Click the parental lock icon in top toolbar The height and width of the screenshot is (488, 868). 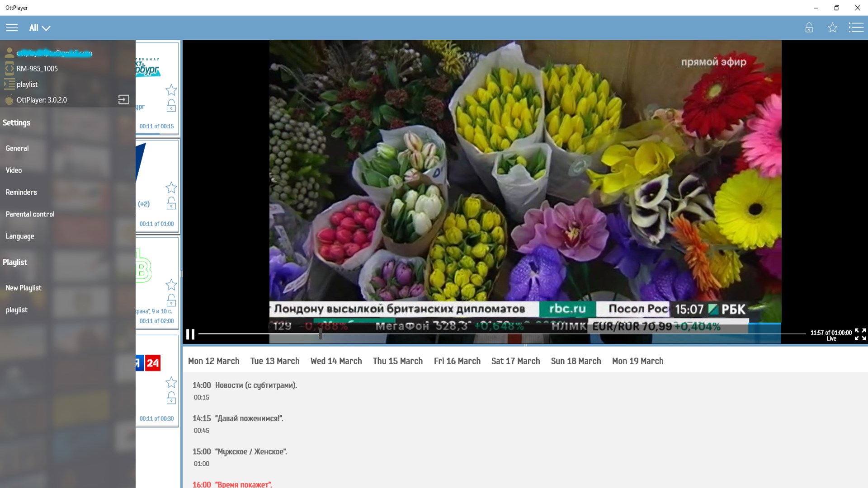click(x=809, y=28)
